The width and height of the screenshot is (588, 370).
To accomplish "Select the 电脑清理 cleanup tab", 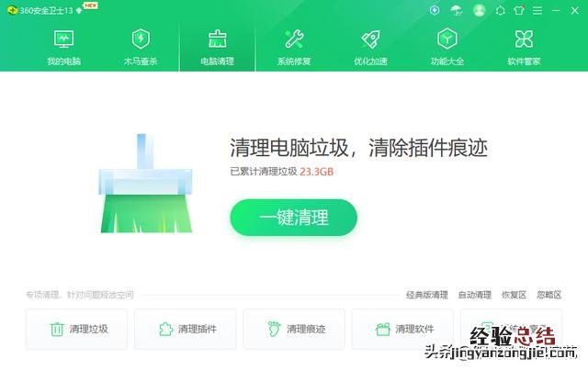I will point(218,47).
